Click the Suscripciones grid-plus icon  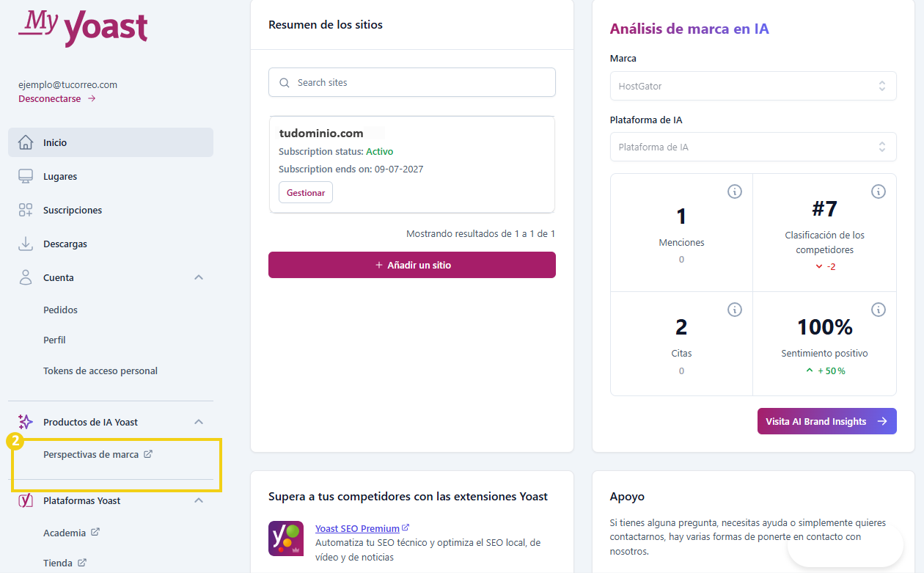pos(26,210)
